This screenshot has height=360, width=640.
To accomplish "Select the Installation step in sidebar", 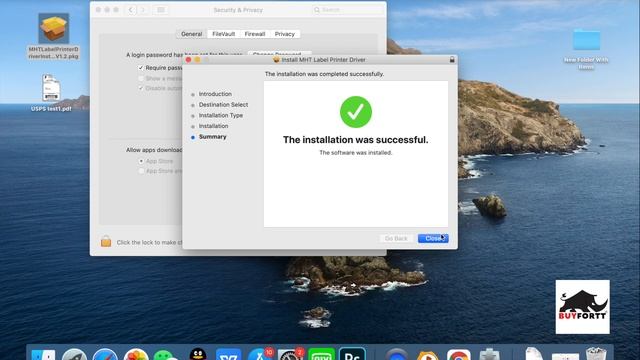I will [213, 126].
